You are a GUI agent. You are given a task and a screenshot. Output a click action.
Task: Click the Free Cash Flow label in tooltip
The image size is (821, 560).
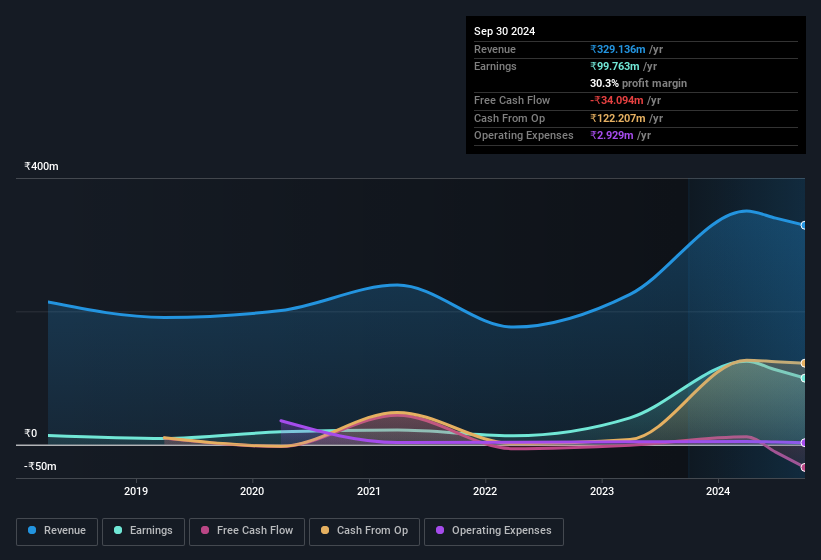pos(512,100)
